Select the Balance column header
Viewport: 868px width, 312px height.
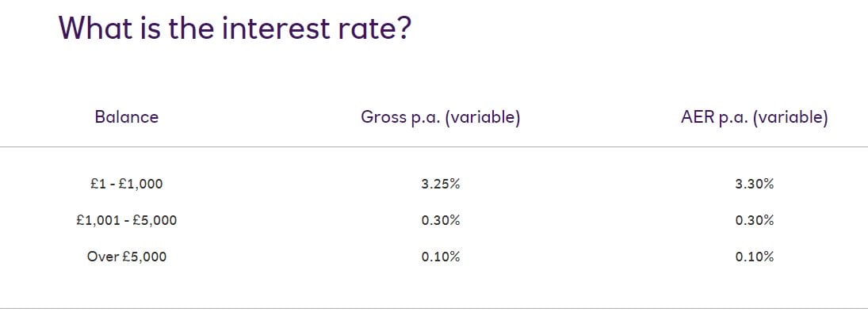click(x=126, y=117)
